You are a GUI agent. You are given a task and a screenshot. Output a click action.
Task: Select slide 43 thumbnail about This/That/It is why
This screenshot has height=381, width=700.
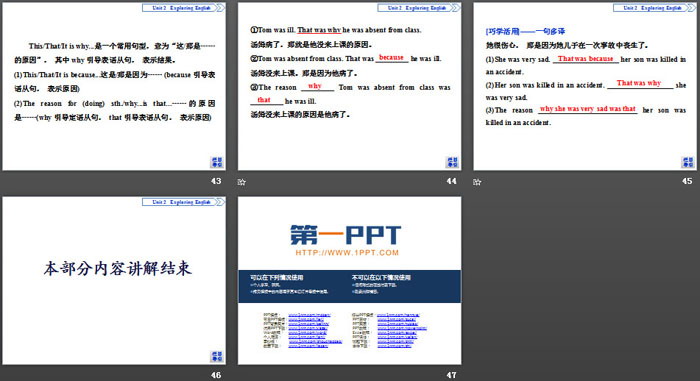(114, 87)
